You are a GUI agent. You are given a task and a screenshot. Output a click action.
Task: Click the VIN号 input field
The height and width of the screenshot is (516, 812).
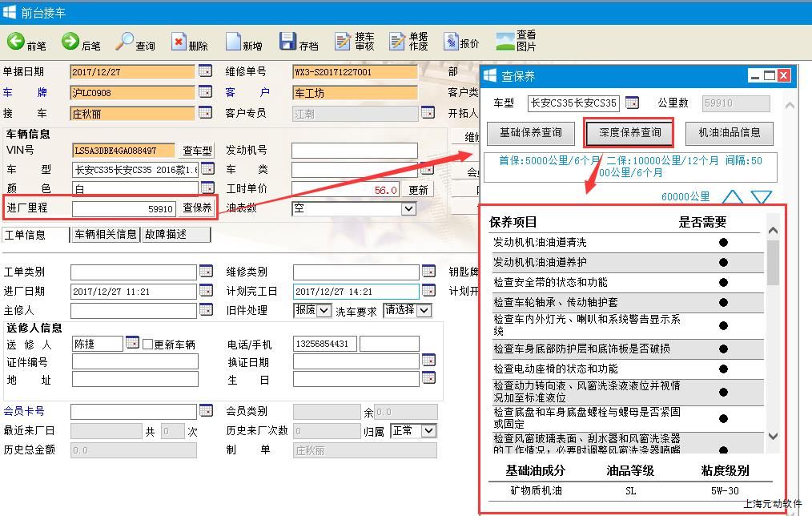click(x=124, y=151)
